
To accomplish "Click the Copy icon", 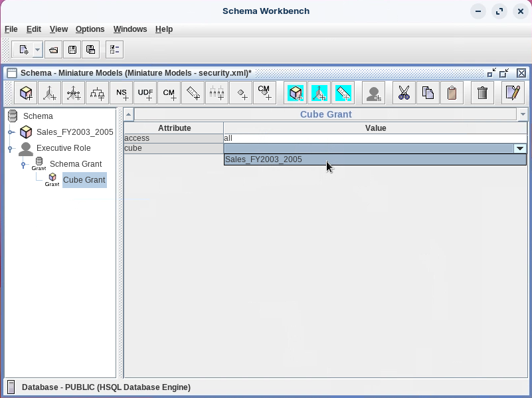I will point(428,92).
